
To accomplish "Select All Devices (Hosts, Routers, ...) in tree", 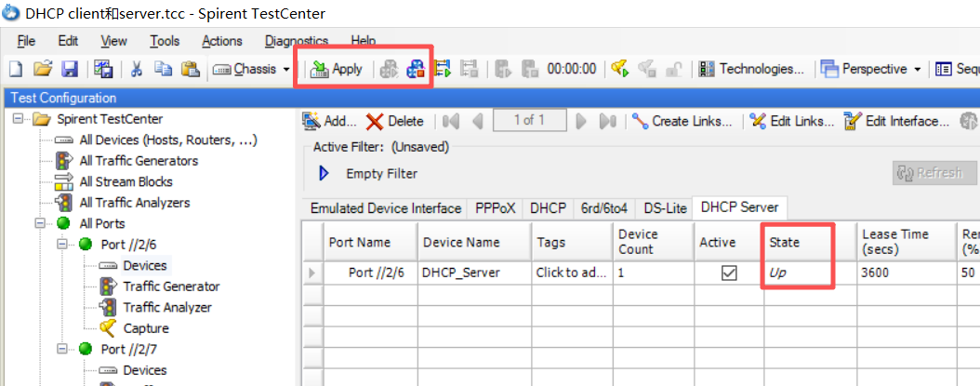I will pos(168,140).
